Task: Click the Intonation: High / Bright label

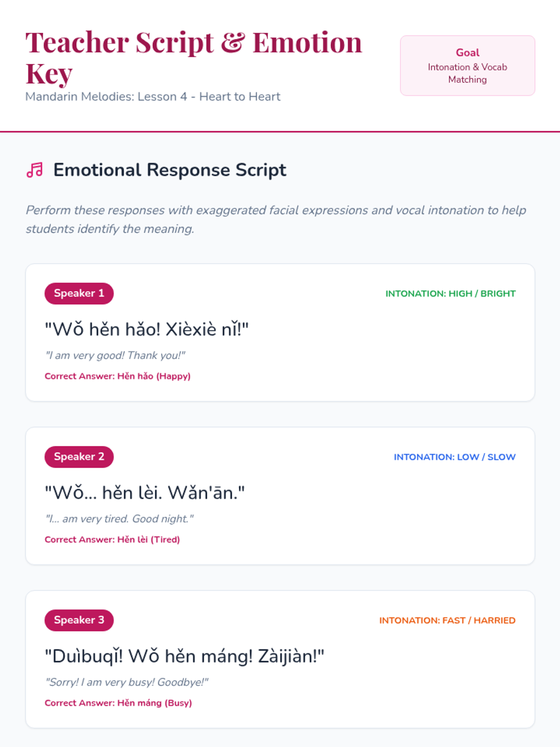Action: pos(450,294)
